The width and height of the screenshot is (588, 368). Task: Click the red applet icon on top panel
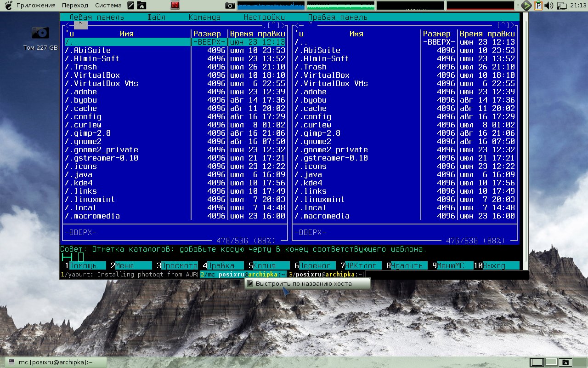175,6
